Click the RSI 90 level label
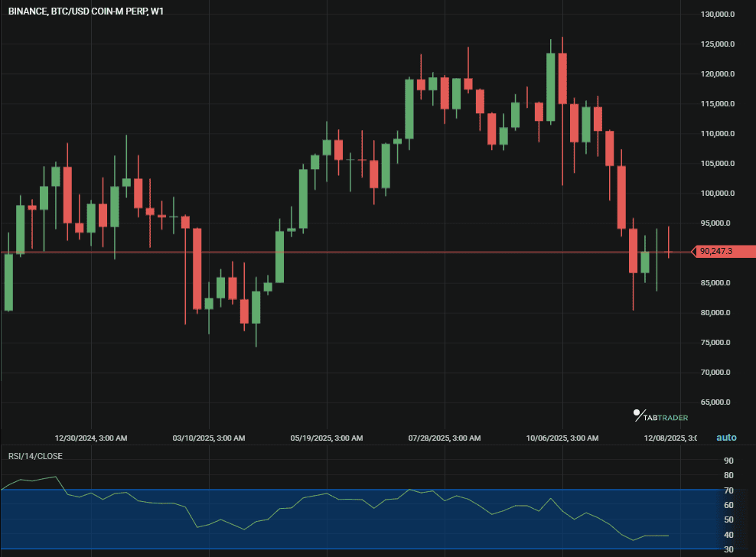Viewport: 756px width, 557px height. pyautogui.click(x=728, y=461)
